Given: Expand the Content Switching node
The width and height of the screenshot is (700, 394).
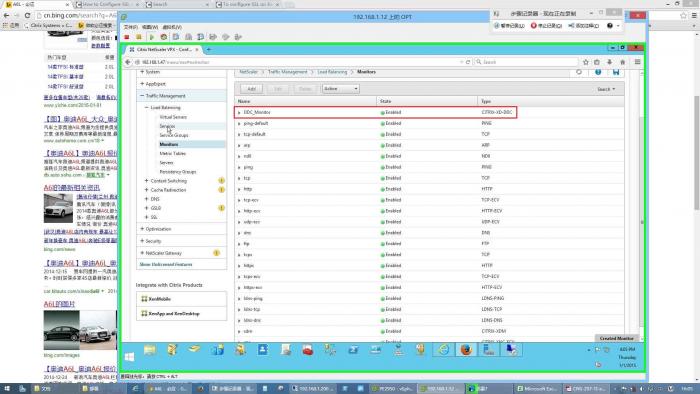Looking at the screenshot, I should (x=146, y=181).
